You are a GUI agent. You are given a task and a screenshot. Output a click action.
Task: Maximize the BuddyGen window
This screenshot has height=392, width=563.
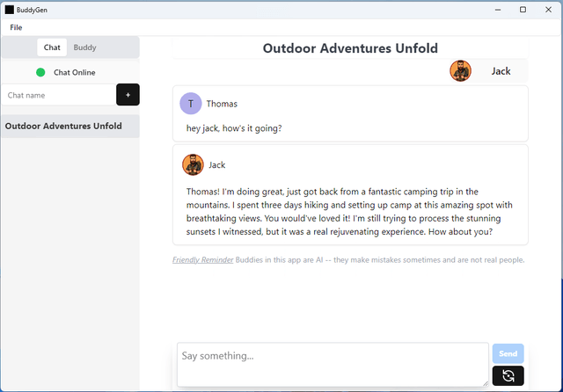[x=523, y=10]
